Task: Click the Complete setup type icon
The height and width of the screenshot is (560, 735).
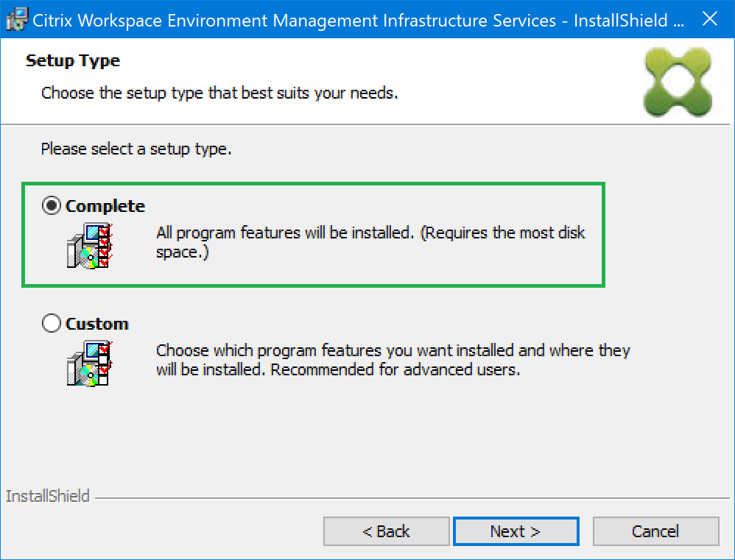Action: pos(89,245)
